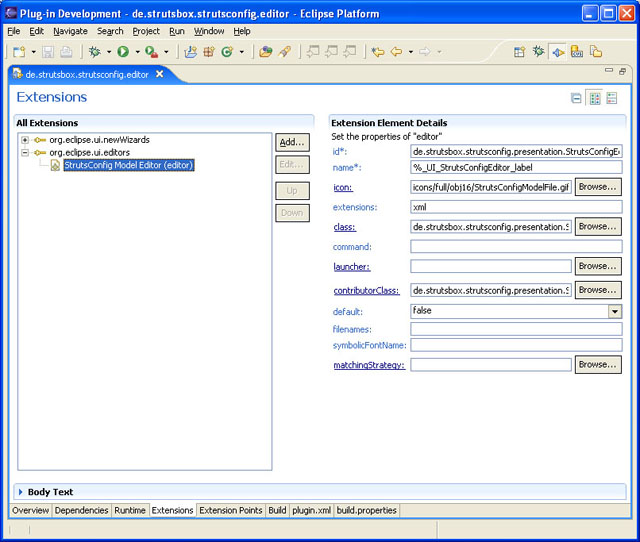The width and height of the screenshot is (640, 542).
Task: Click Browse... next to the class field
Action: pyautogui.click(x=598, y=227)
